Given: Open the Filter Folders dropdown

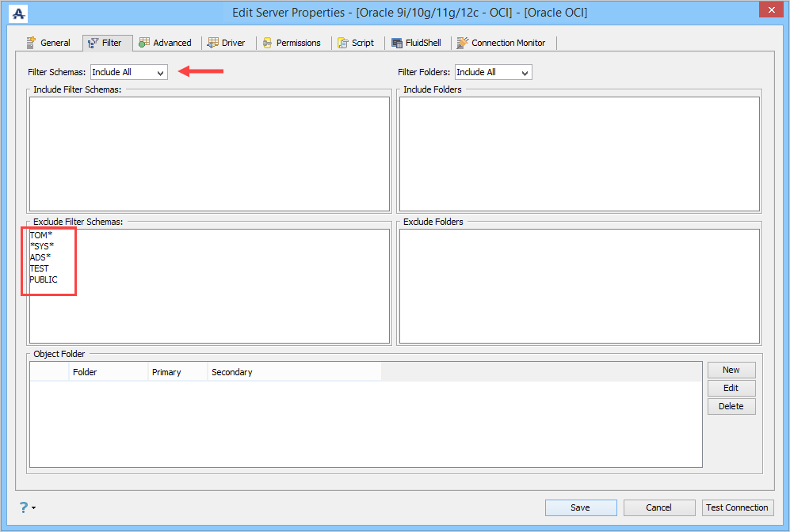Looking at the screenshot, I should tap(493, 72).
